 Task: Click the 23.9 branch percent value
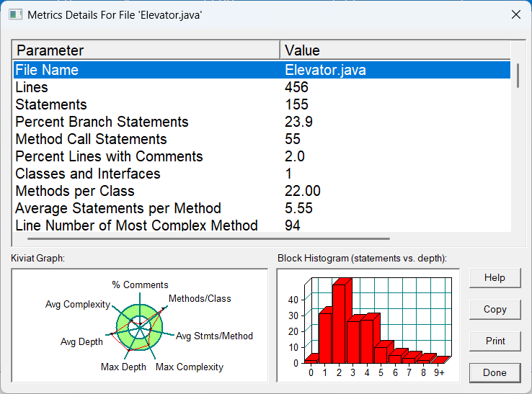[x=298, y=122]
